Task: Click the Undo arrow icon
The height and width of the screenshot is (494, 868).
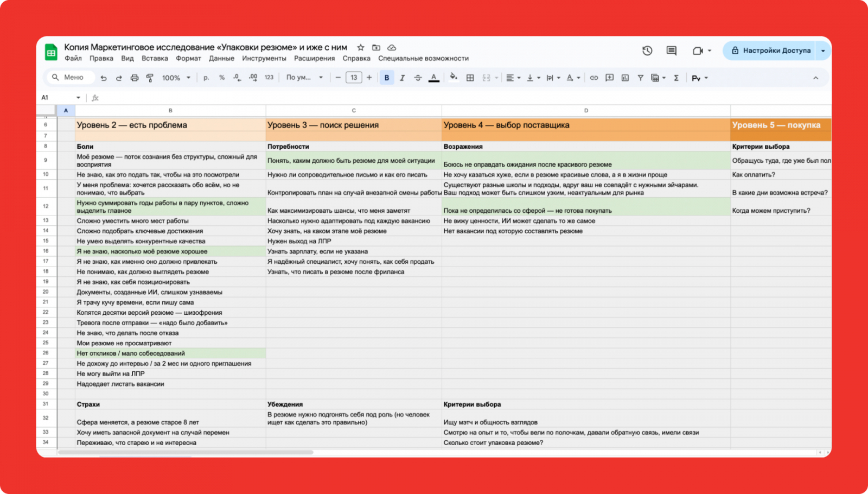Action: click(x=104, y=78)
